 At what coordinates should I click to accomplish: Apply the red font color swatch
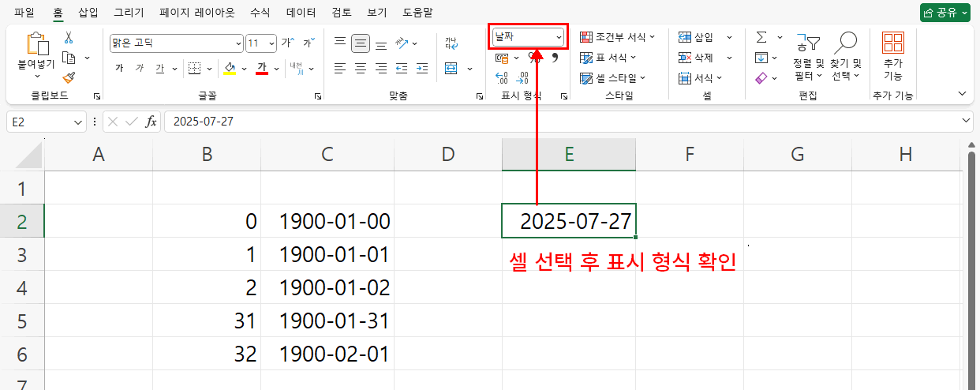coord(263,68)
